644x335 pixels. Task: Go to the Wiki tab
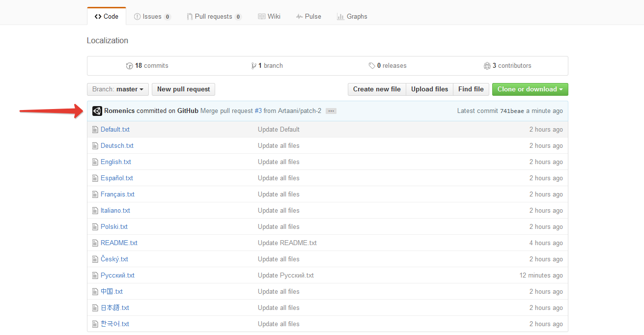point(269,17)
